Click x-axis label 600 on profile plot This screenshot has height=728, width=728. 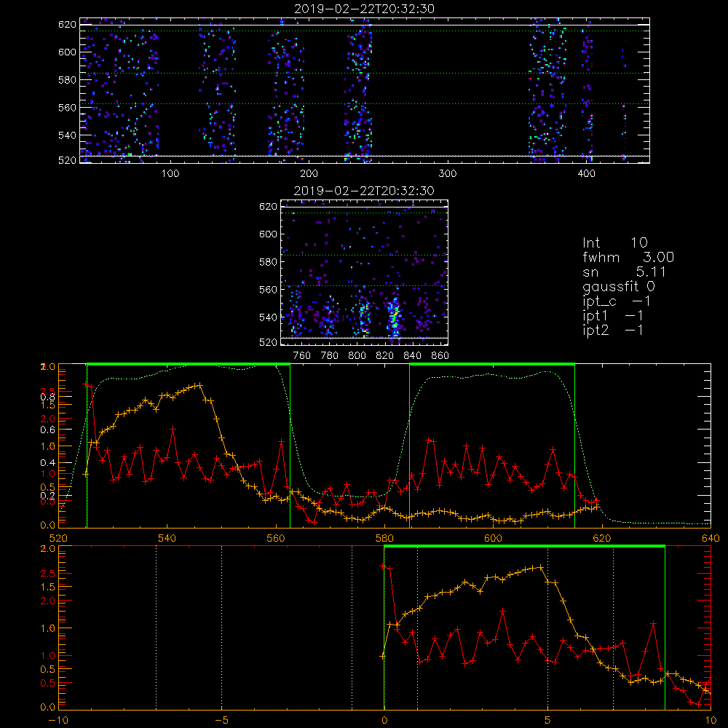point(493,538)
